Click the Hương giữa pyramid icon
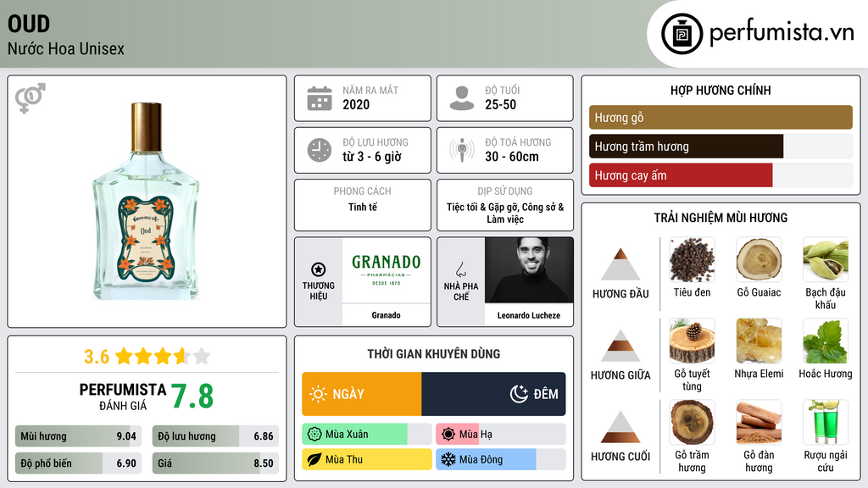The width and height of the screenshot is (868, 488). click(620, 346)
